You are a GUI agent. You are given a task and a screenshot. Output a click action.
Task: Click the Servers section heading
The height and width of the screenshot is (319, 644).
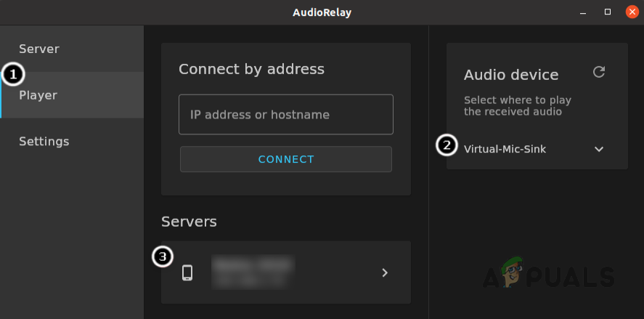[189, 221]
